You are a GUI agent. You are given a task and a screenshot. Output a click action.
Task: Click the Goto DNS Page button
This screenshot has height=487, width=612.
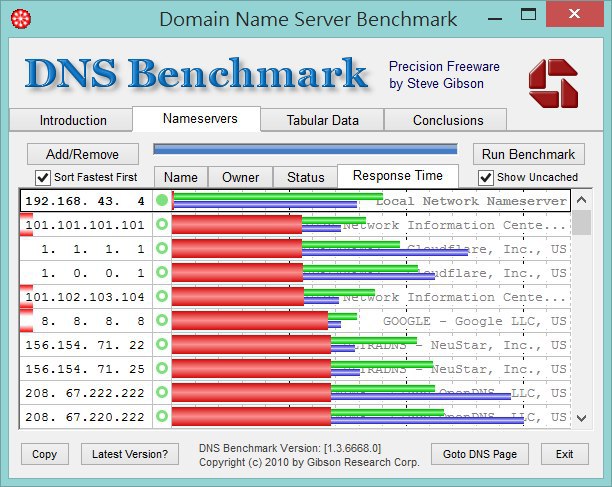(480, 454)
